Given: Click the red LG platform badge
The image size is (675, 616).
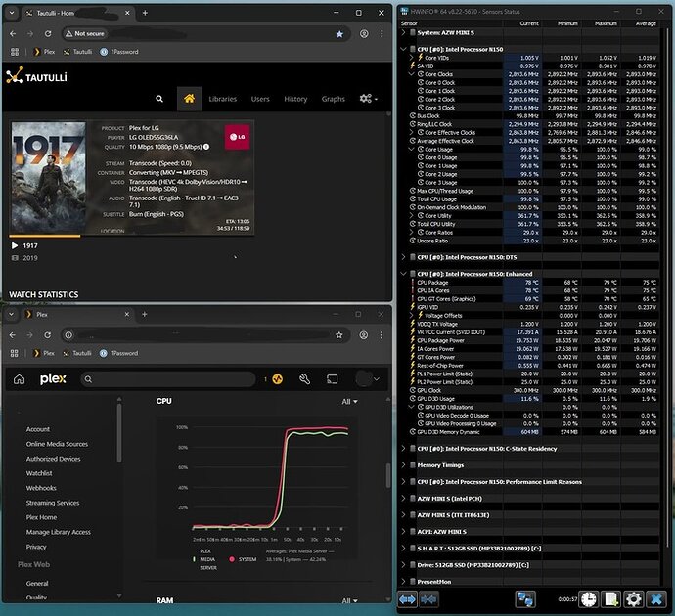Looking at the screenshot, I should (237, 137).
